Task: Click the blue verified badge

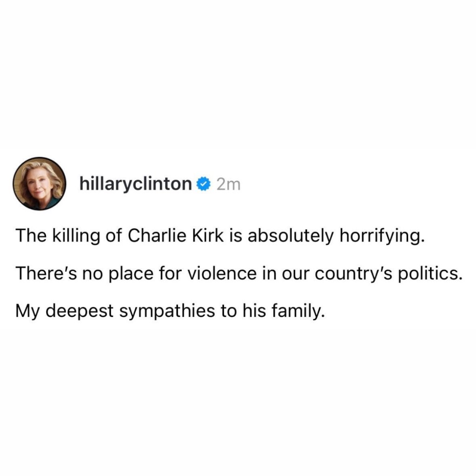Action: point(203,185)
